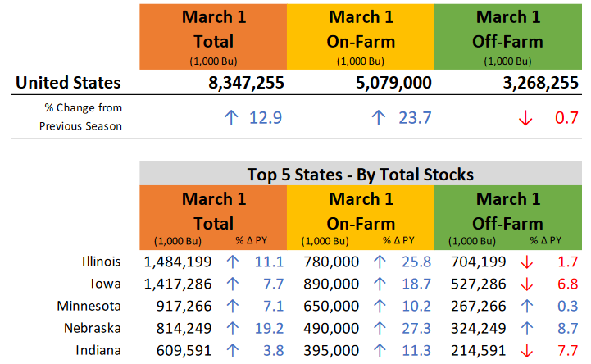Click the Top 5 States - By Total Stocks header
The image size is (591, 364).
tap(361, 175)
